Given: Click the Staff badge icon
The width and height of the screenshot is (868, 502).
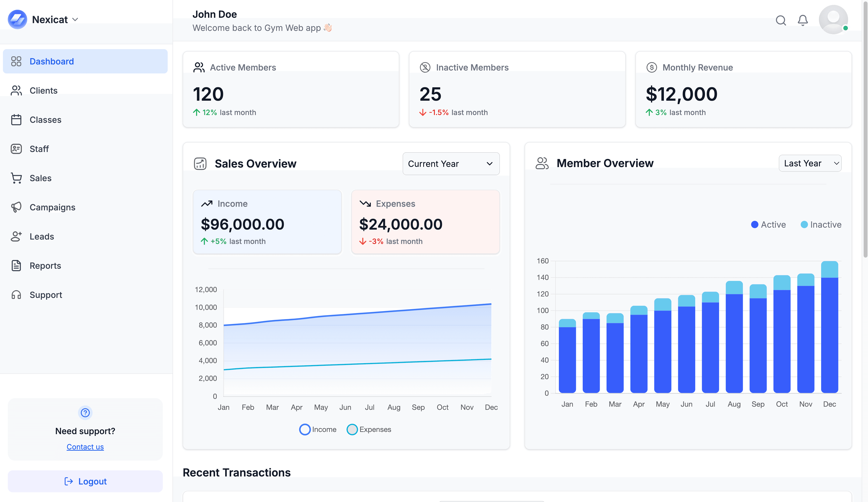Looking at the screenshot, I should pos(16,149).
